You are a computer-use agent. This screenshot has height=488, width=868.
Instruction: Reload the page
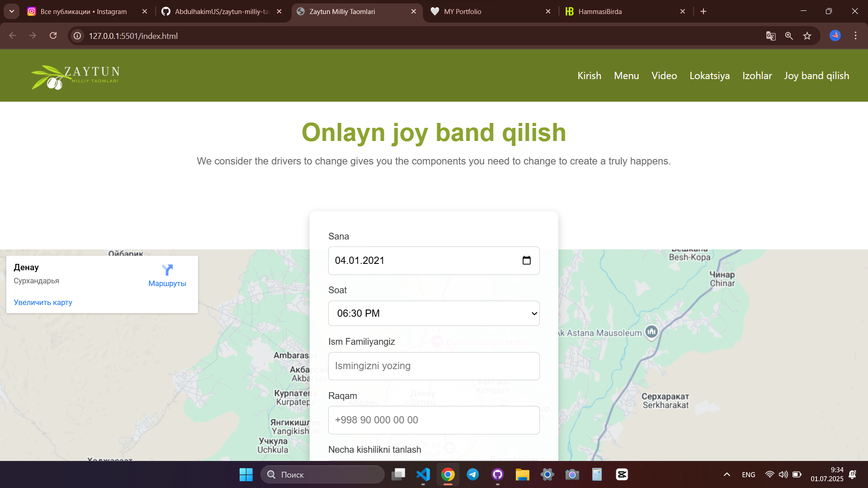tap(53, 36)
